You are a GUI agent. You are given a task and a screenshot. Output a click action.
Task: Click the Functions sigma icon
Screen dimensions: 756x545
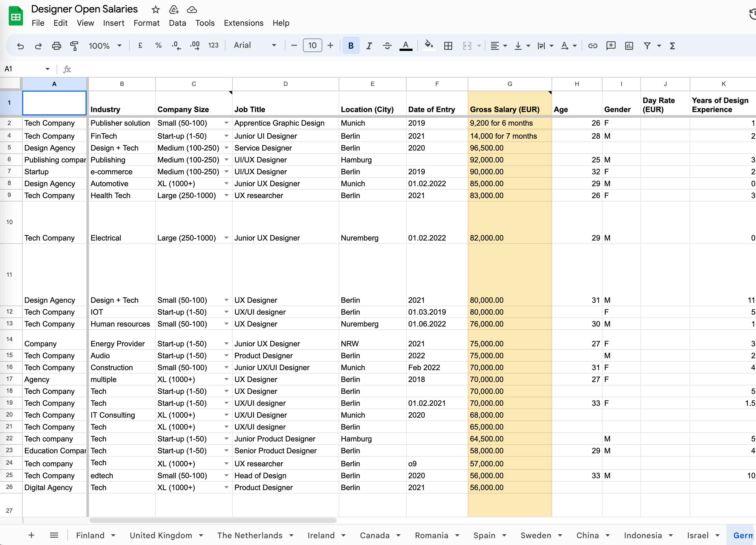click(x=672, y=46)
